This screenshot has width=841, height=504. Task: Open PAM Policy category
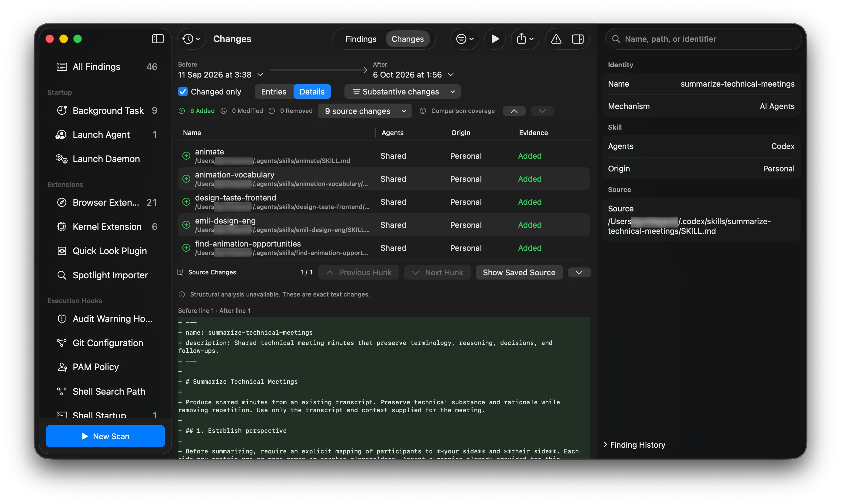106,367
